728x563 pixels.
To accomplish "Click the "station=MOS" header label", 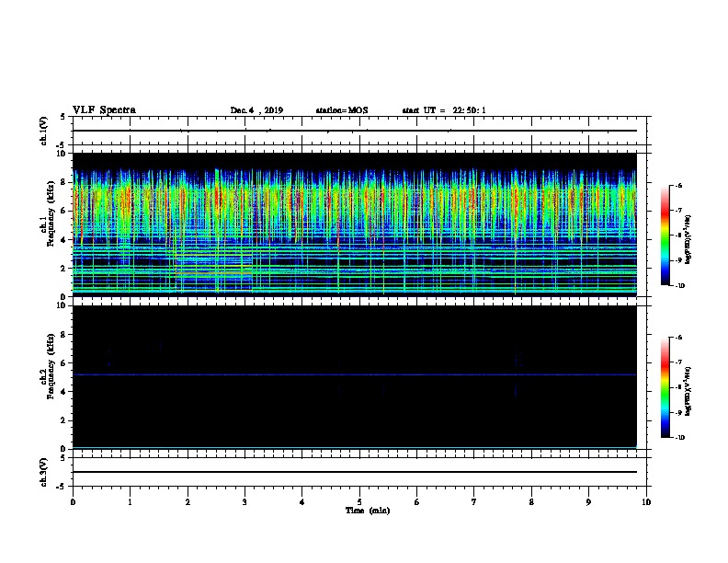I will [342, 110].
